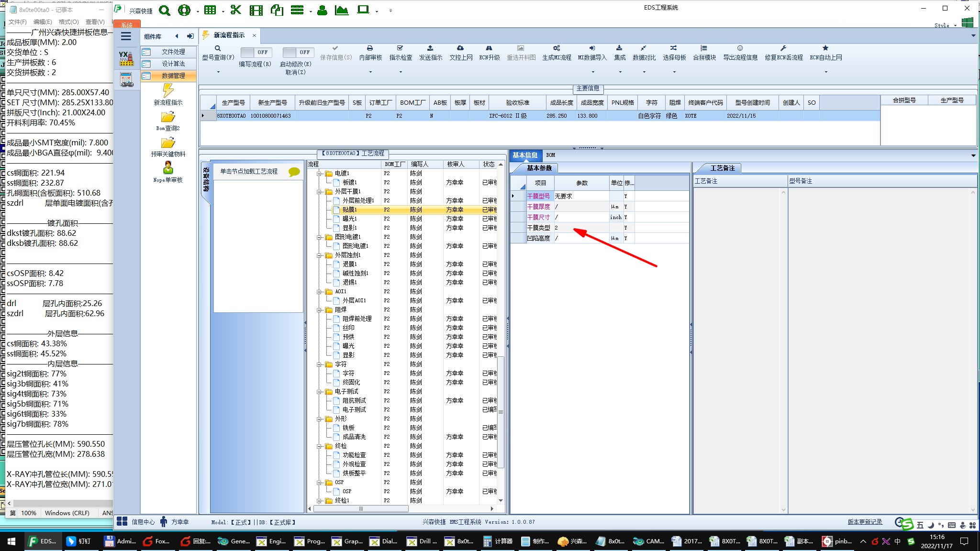
Task: Collapse the 外层干膜1 tree node
Action: point(319,192)
